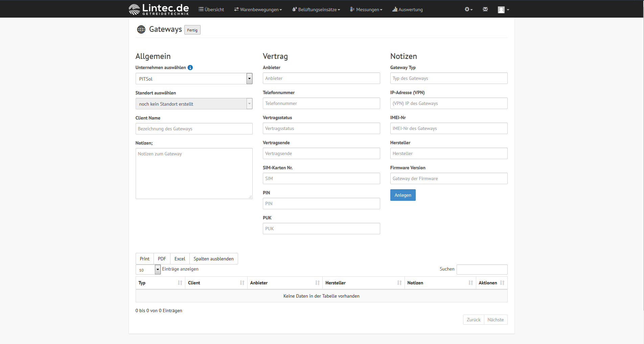Focus the Suchen search field
Screen dimensions: 644x344
click(482, 270)
